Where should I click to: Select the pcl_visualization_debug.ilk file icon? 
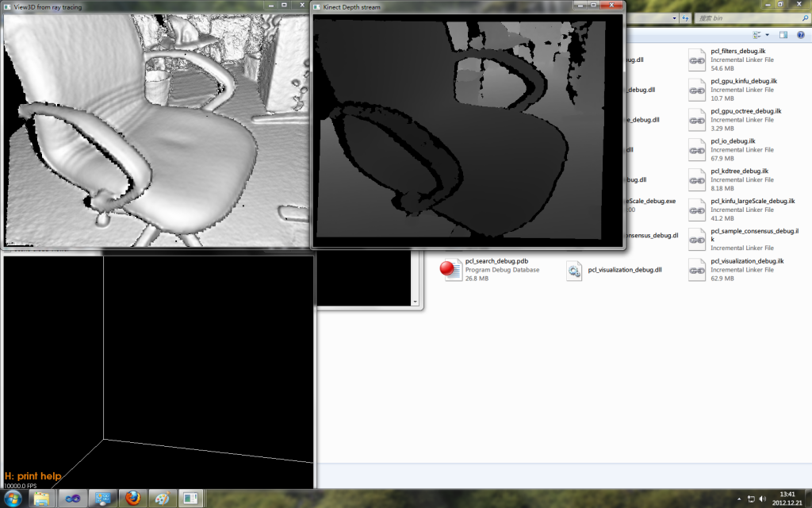pyautogui.click(x=696, y=270)
